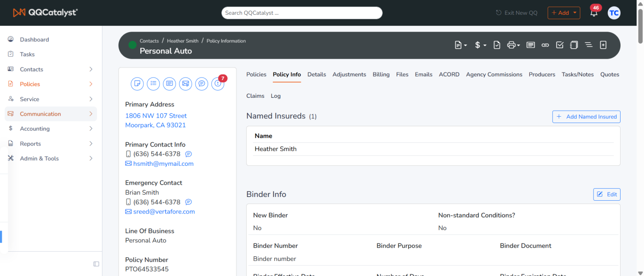
Task: Click the Binder Info Edit button
Action: pyautogui.click(x=607, y=194)
